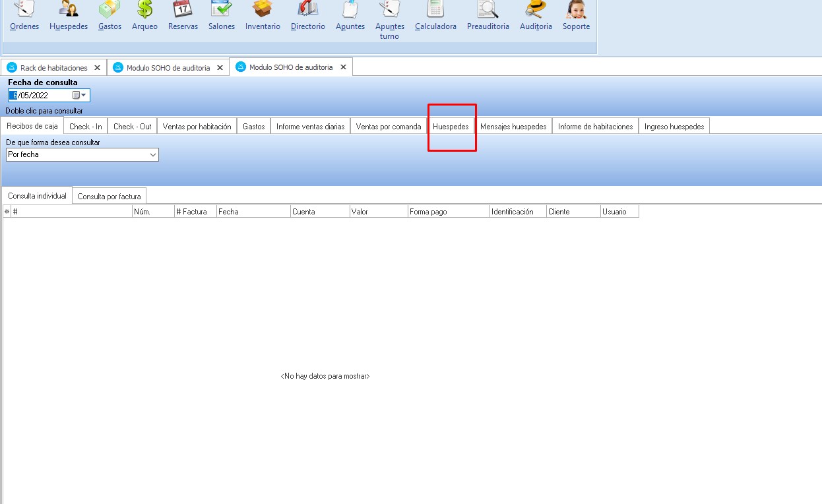The width and height of the screenshot is (822, 504).
Task: Switch to Rack de habitaciones tab
Action: point(53,68)
